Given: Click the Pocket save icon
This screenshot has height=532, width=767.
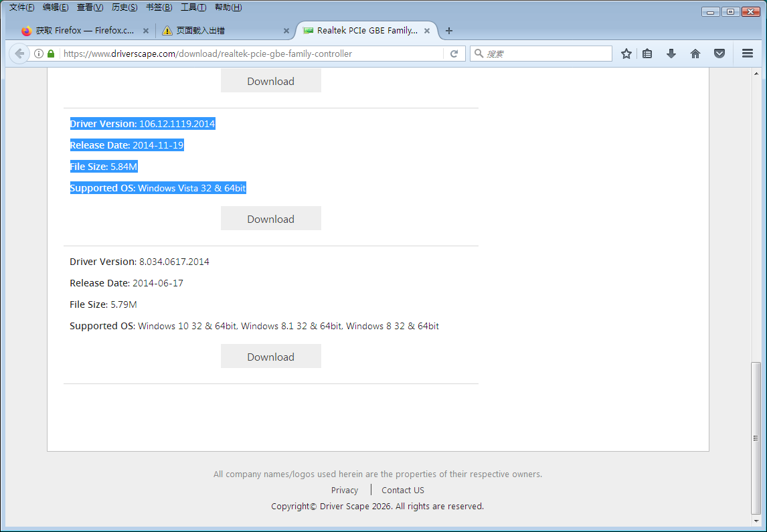Looking at the screenshot, I should click(719, 54).
